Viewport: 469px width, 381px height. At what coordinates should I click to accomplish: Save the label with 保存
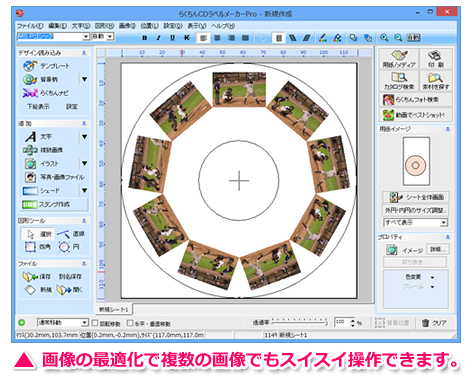click(x=37, y=276)
